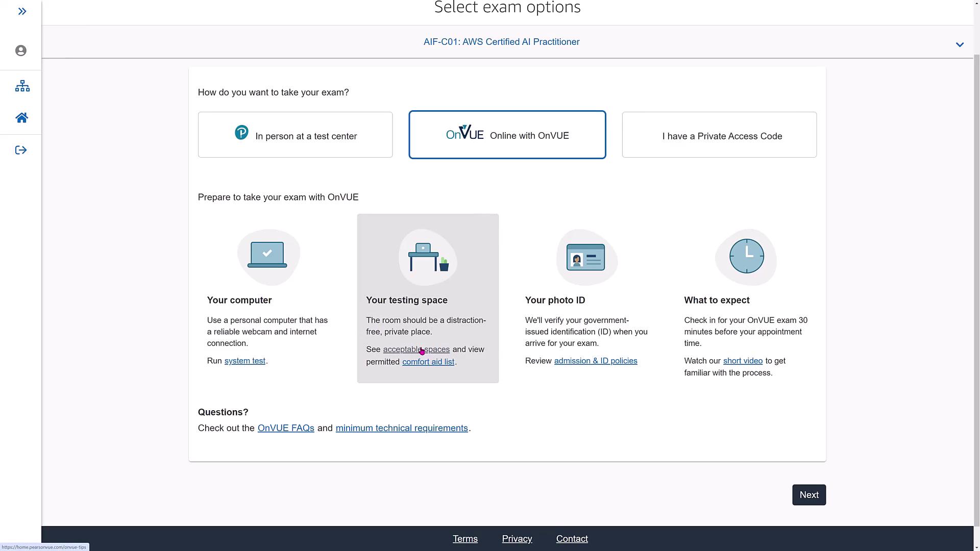The image size is (980, 551).
Task: Click the laptop checkmark computer illustration
Action: pos(268,256)
